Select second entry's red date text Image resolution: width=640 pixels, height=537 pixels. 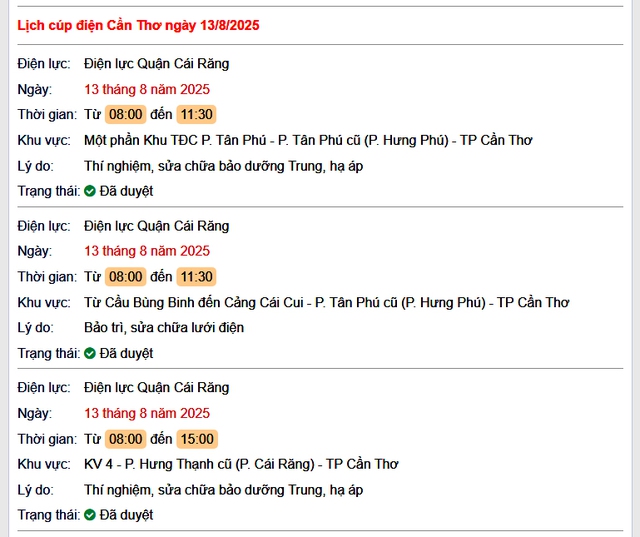(x=147, y=251)
